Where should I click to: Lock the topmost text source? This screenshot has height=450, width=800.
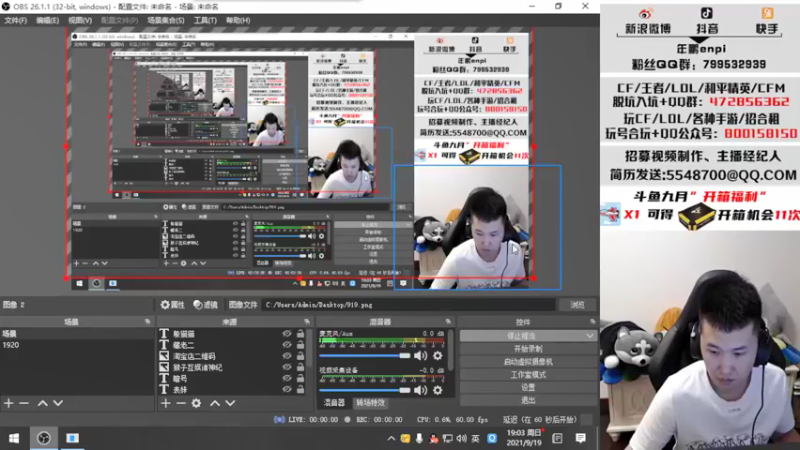click(301, 334)
